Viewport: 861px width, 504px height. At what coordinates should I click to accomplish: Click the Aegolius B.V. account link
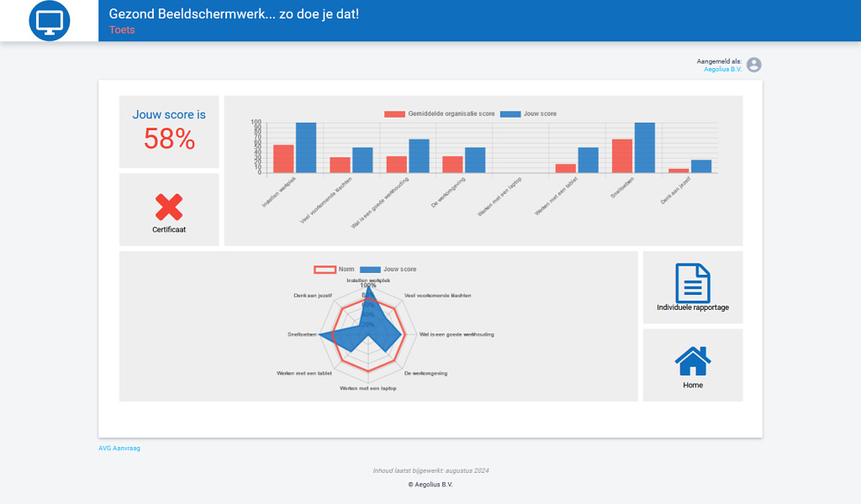[722, 69]
